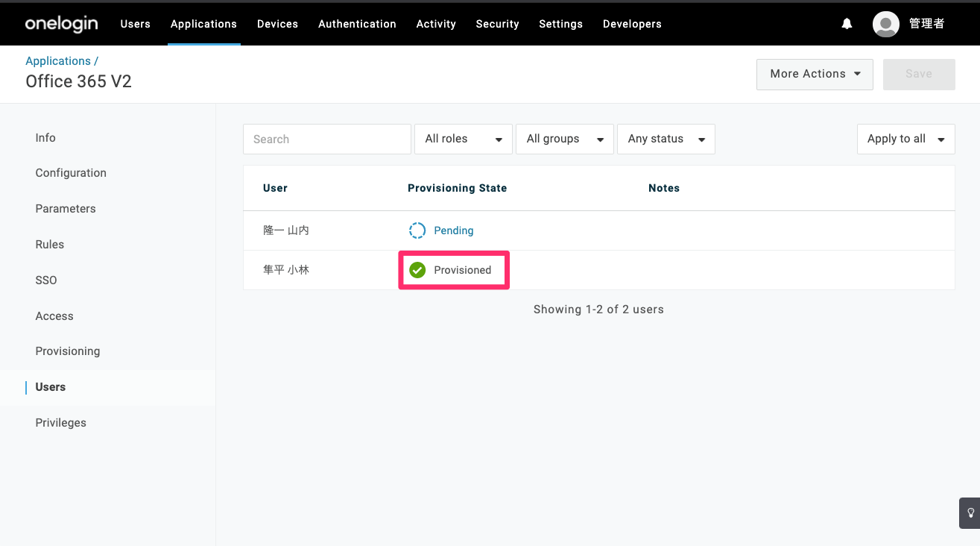This screenshot has width=980, height=546.
Task: Click the green Provisioned checkmark icon
Action: click(417, 270)
